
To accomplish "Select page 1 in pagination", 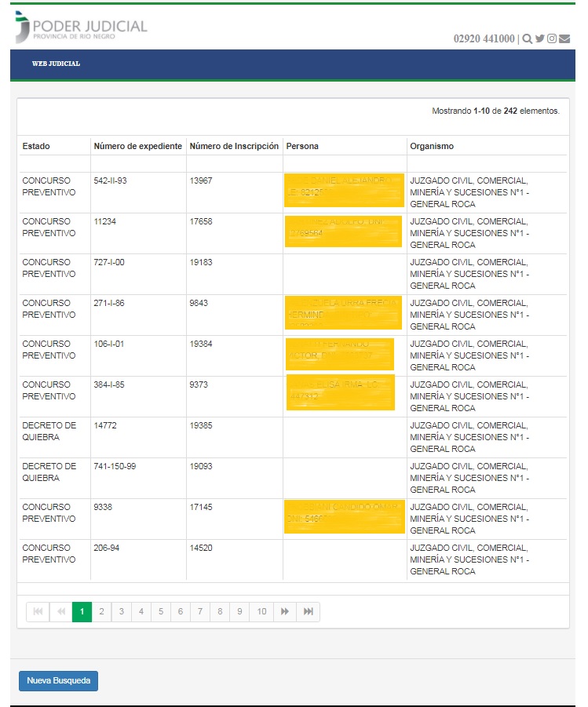I will (x=82, y=611).
